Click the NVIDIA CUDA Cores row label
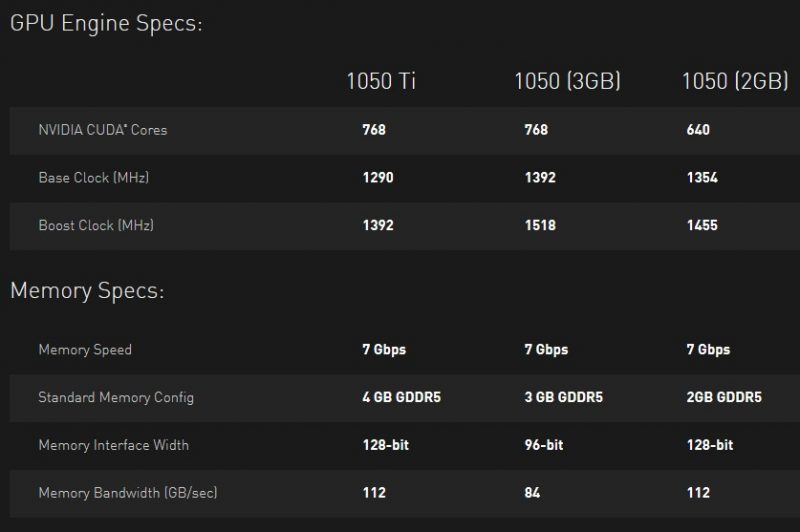The height and width of the screenshot is (532, 800). [x=103, y=130]
